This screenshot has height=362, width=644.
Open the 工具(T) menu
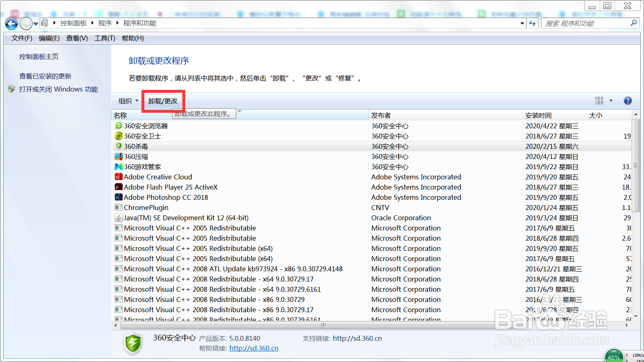tap(105, 38)
